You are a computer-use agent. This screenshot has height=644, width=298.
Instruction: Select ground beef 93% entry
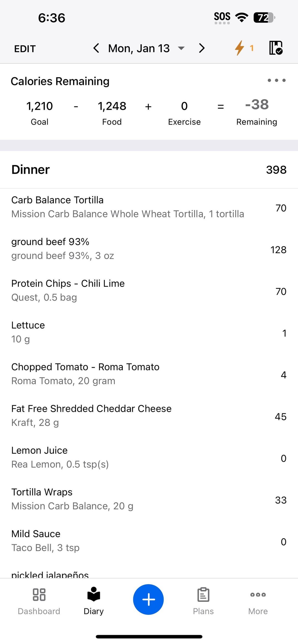coord(149,249)
